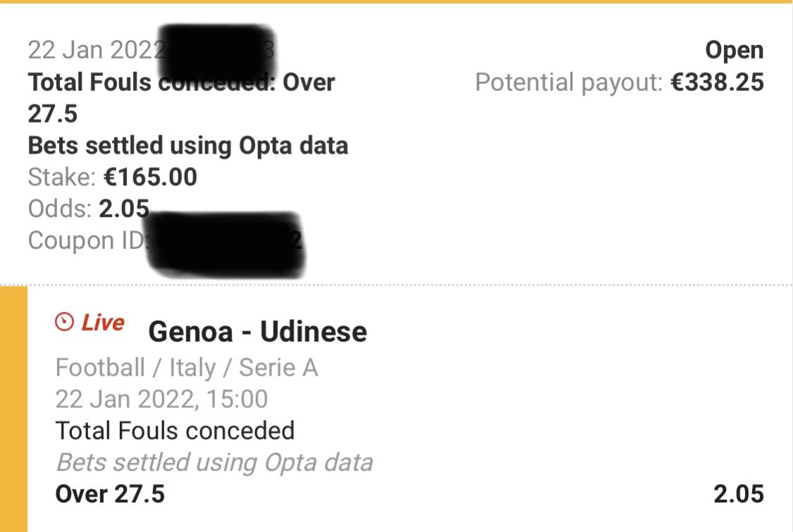Select the Football / Italy / Serie A breadcrumb
The image size is (793, 532).
coord(186,368)
